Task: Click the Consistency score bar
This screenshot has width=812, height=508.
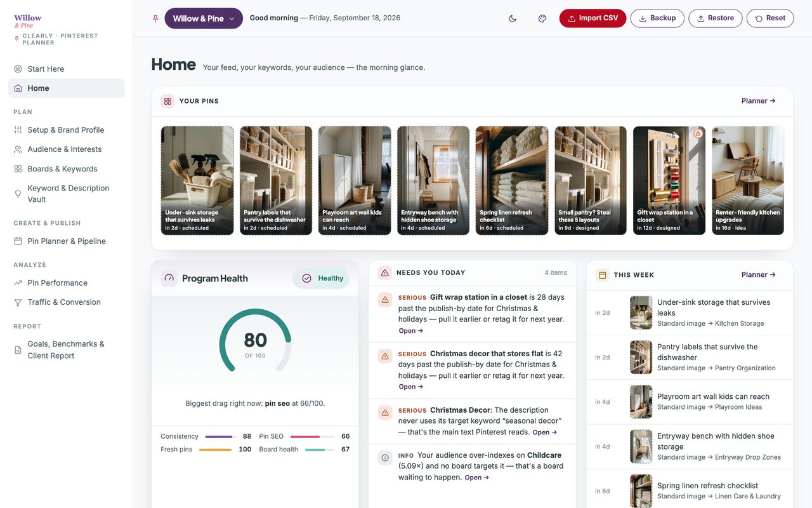Action: tap(220, 436)
